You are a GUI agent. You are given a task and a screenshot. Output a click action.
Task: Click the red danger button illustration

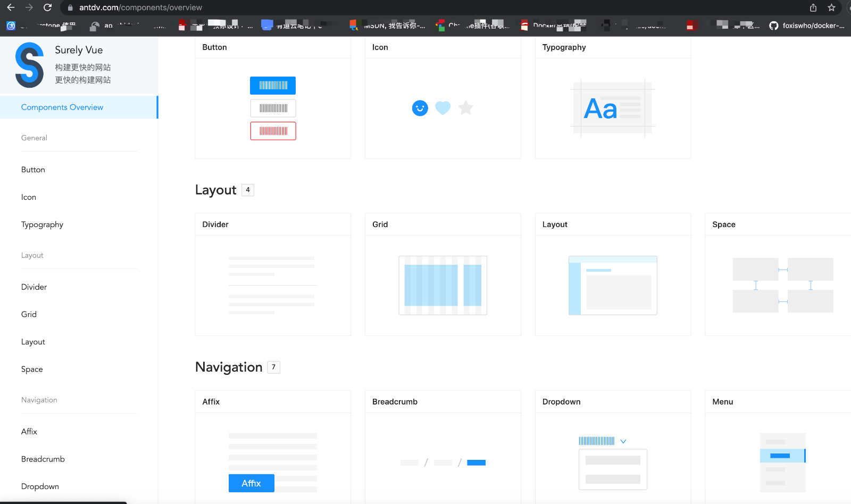coord(273,131)
